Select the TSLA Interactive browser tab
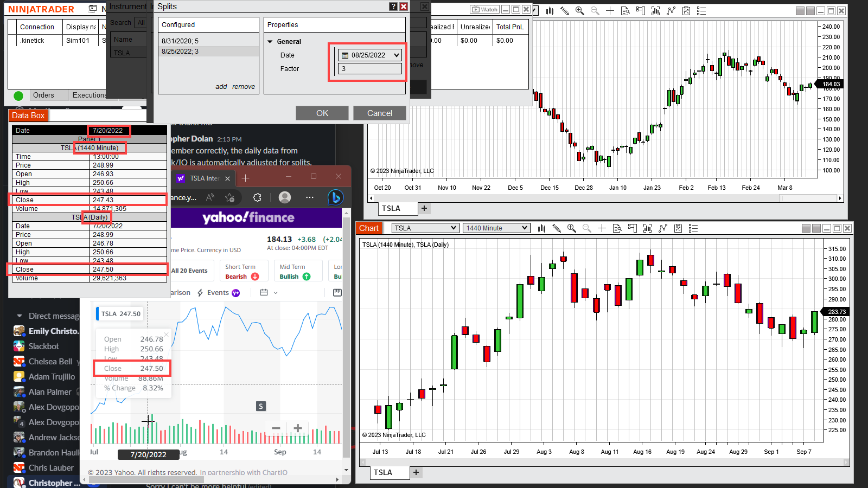 click(x=204, y=178)
